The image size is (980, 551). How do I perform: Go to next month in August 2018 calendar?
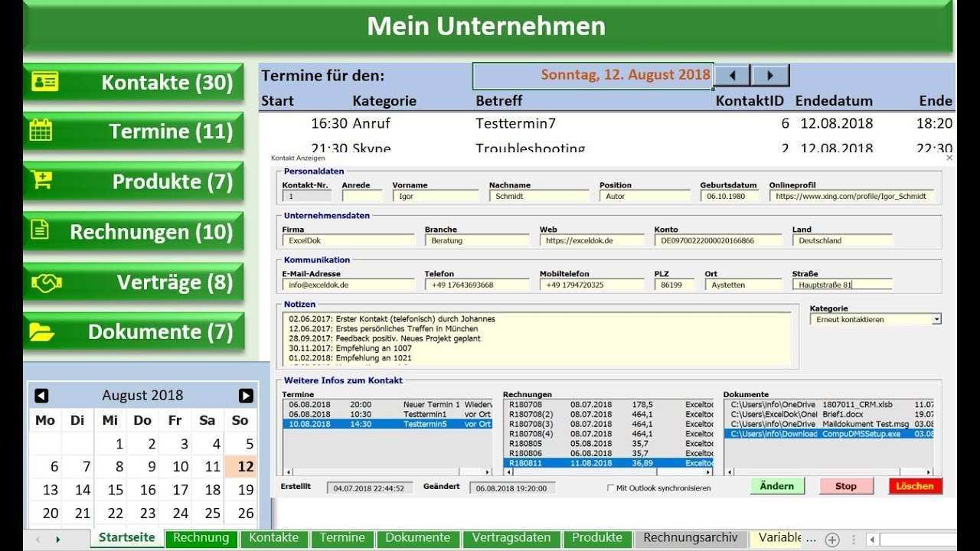(x=246, y=396)
